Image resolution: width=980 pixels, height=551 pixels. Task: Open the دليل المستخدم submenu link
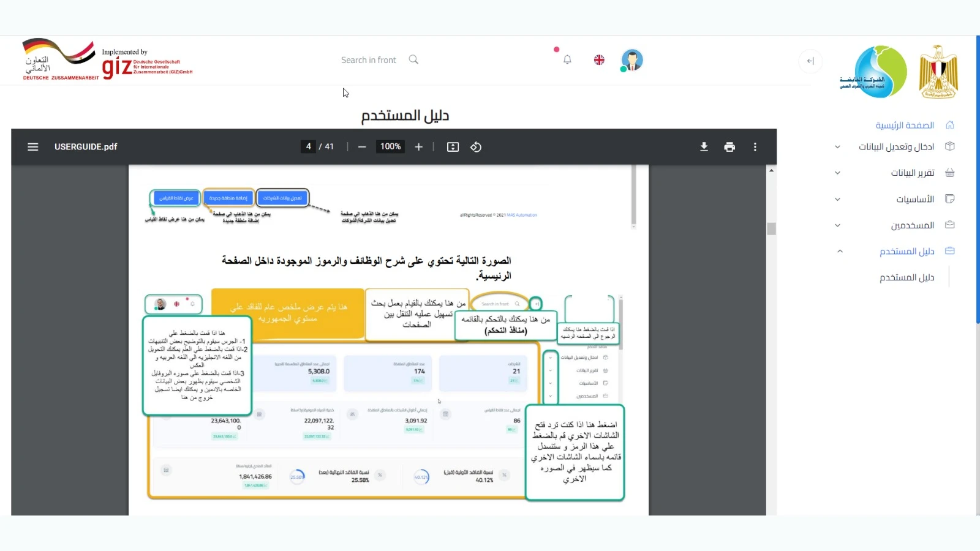point(907,278)
